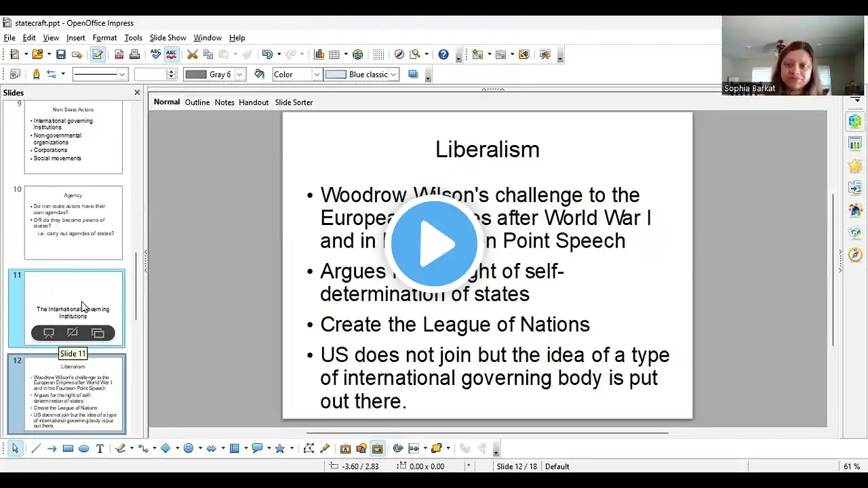Screen dimensions: 868x488
Task: Close the Slides panel
Action: [137, 92]
